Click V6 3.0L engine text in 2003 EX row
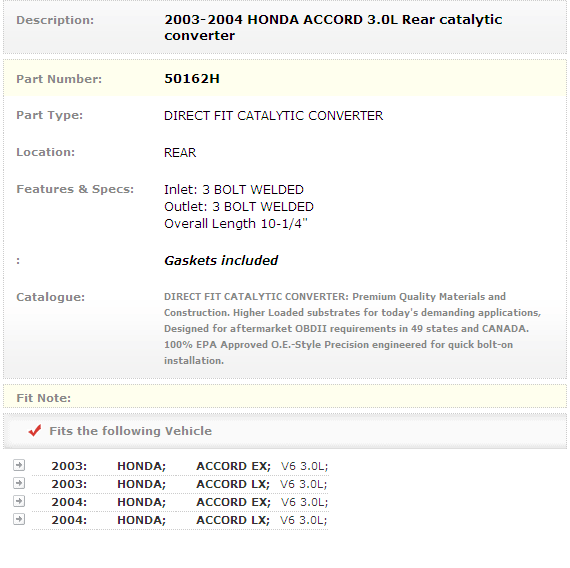This screenshot has height=568, width=570. point(304,466)
